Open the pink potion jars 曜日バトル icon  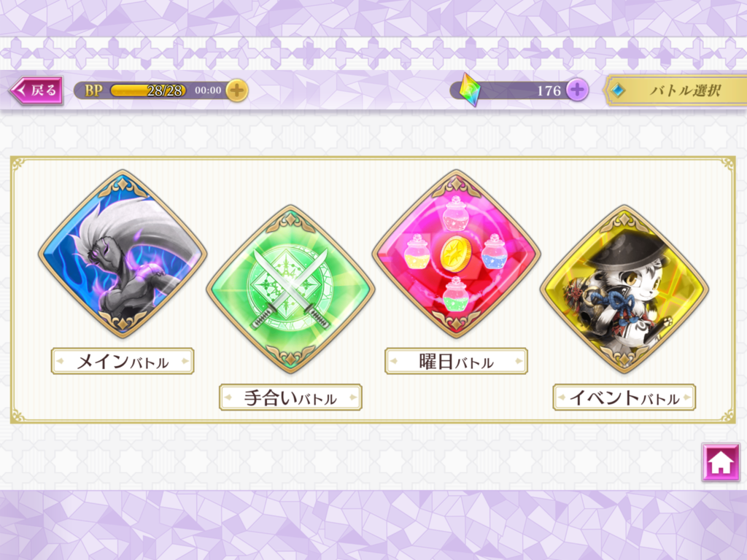456,254
